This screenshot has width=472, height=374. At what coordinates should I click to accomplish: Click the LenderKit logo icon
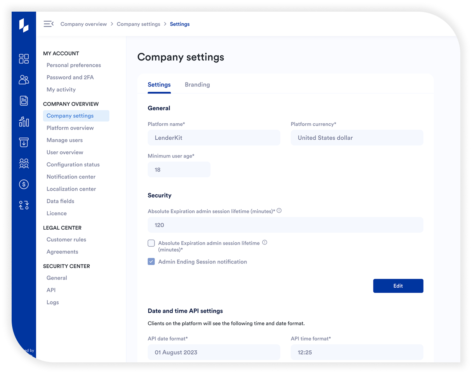24,25
